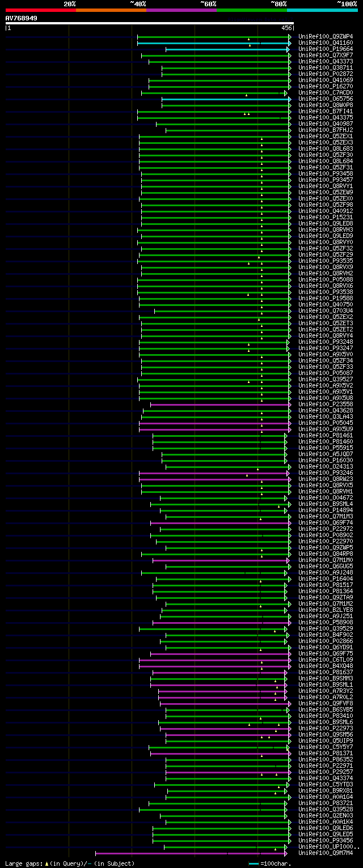This screenshot has height=868, width=363.
Task: Select the UniRef100_P93246 label
Action: 325,473
